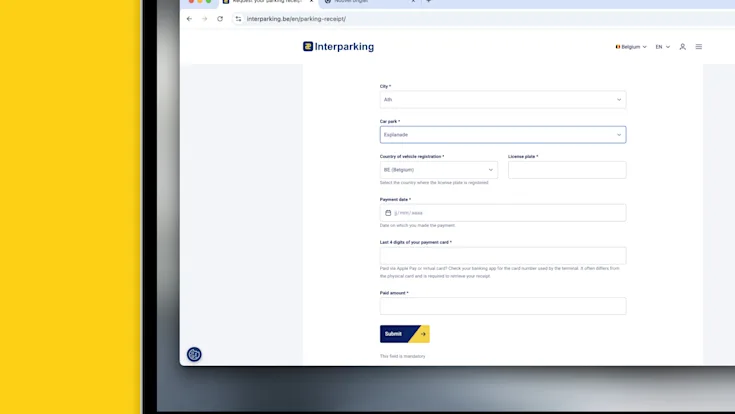Click the calendar icon in Payment date

click(x=388, y=213)
